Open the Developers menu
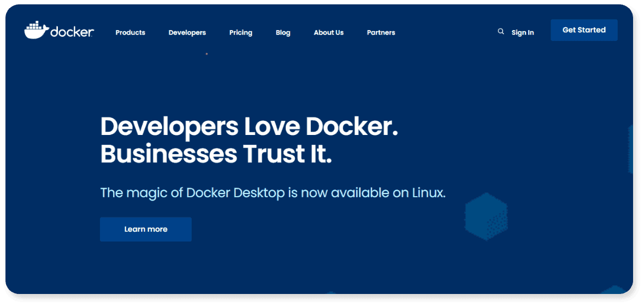Screen dimensions: 644x306 187,32
